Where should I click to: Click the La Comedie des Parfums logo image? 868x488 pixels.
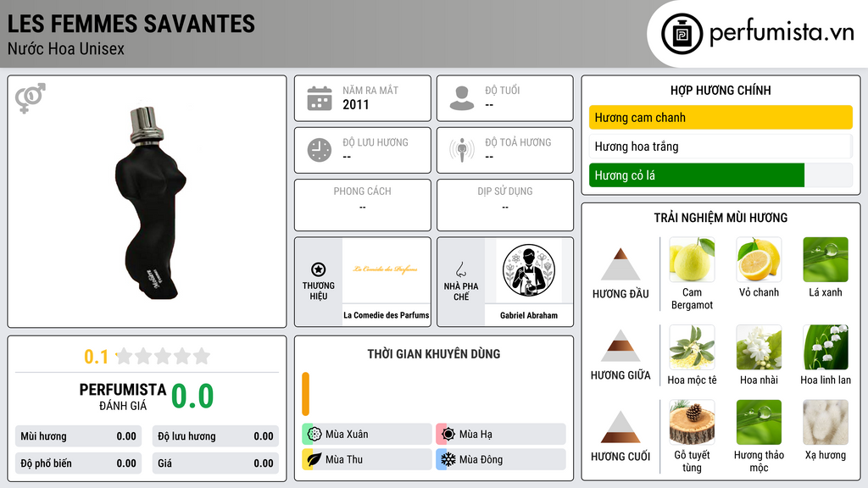point(386,269)
